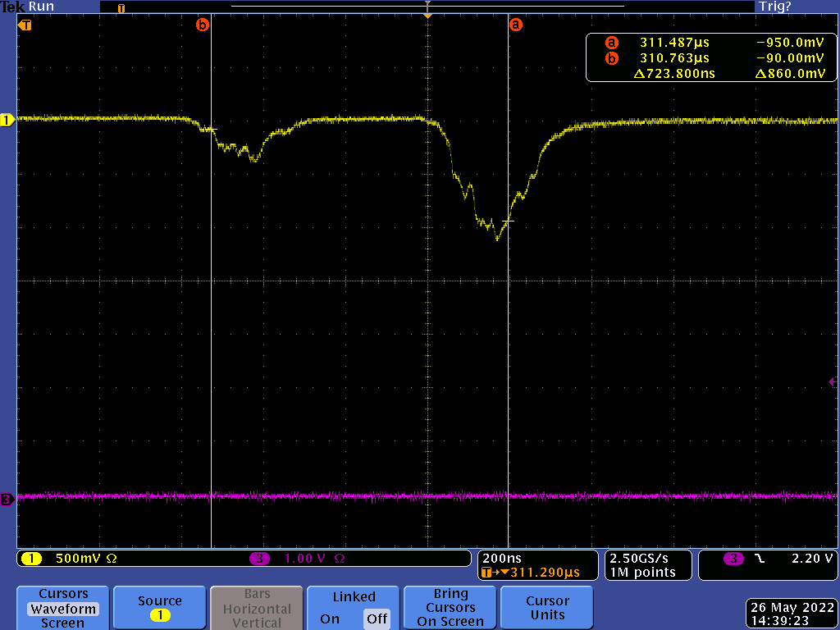The height and width of the screenshot is (630, 840).
Task: Switch Cursors mode to Screen
Action: [x=62, y=623]
